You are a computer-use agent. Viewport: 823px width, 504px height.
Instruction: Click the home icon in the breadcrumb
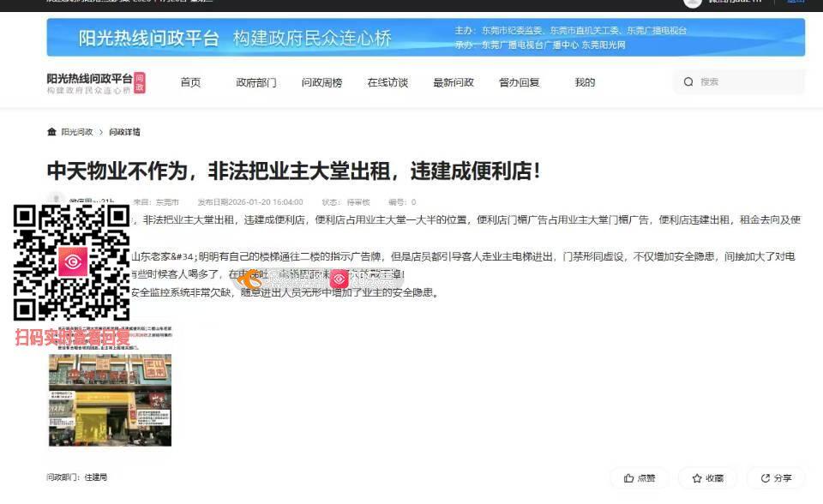click(x=51, y=132)
